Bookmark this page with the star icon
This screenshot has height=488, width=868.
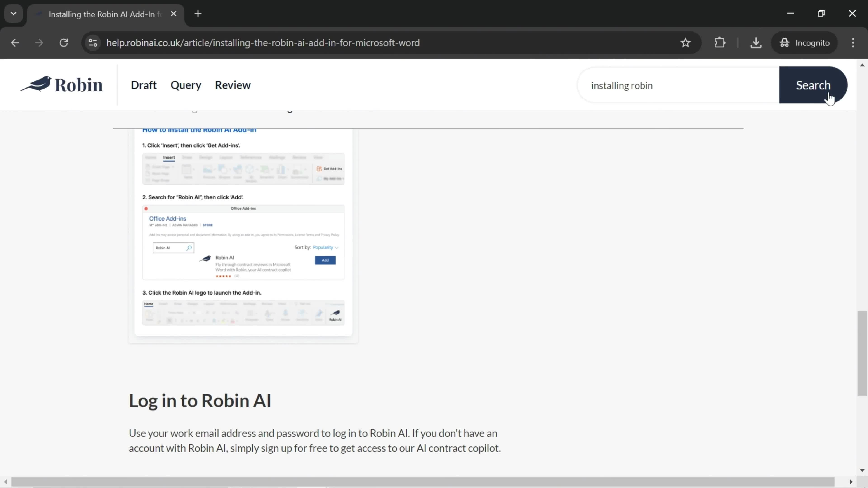685,43
